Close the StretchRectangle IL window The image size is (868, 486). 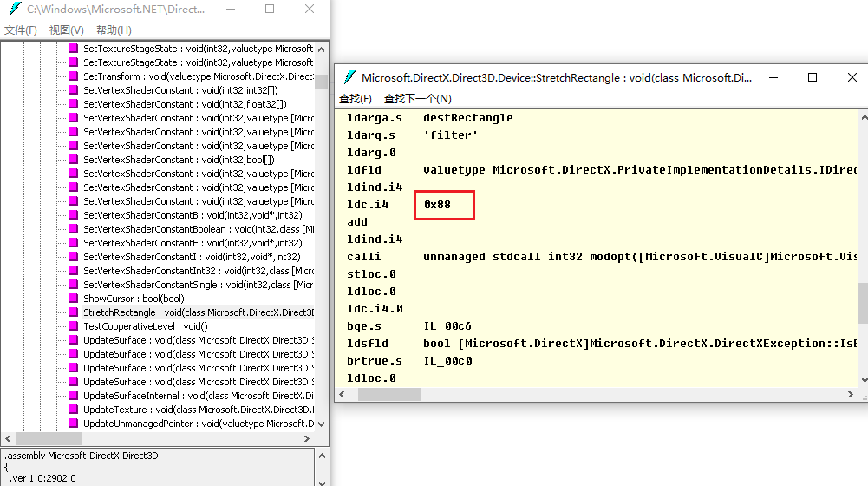tap(852, 77)
